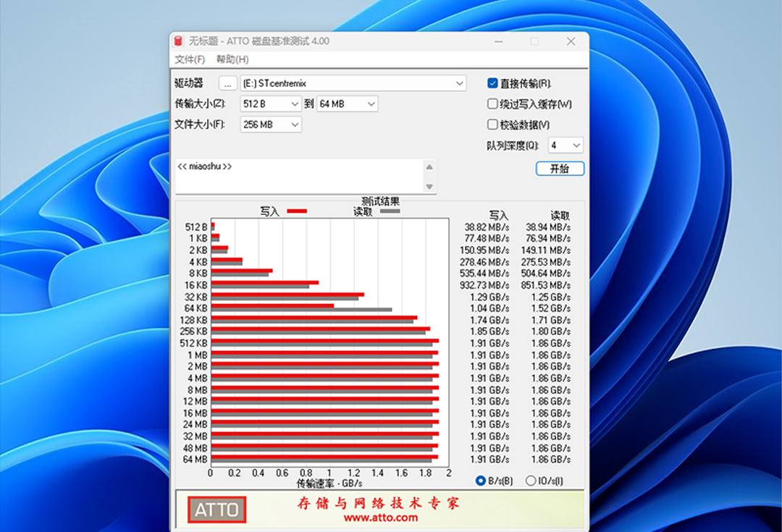The height and width of the screenshot is (532, 782).
Task: Select the B/s(B) radio button
Action: (481, 481)
